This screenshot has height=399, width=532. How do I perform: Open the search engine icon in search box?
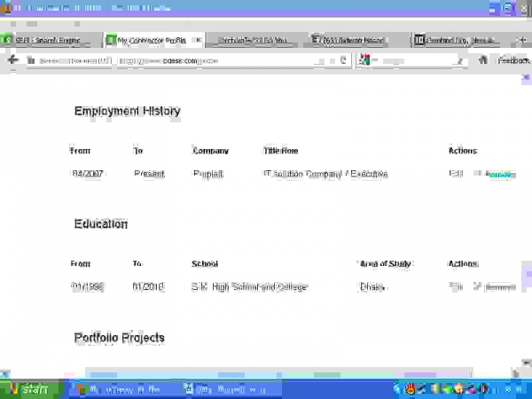click(364, 59)
